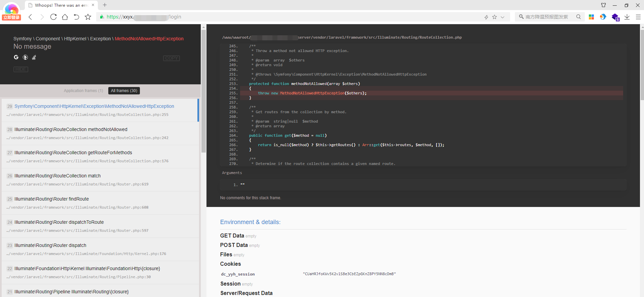The height and width of the screenshot is (297, 644).
Task: Go back to previous page
Action: [x=30, y=17]
